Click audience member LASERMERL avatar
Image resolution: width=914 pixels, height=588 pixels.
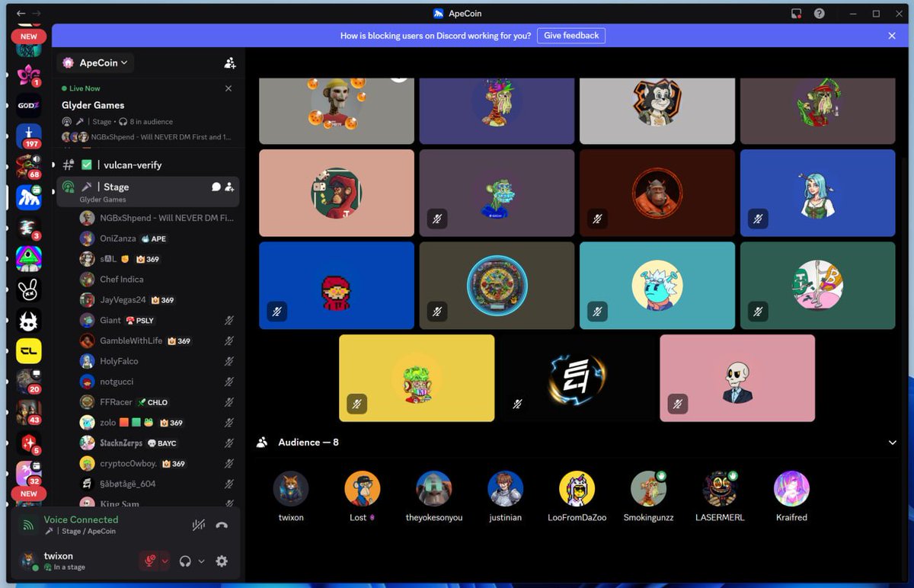pos(720,488)
